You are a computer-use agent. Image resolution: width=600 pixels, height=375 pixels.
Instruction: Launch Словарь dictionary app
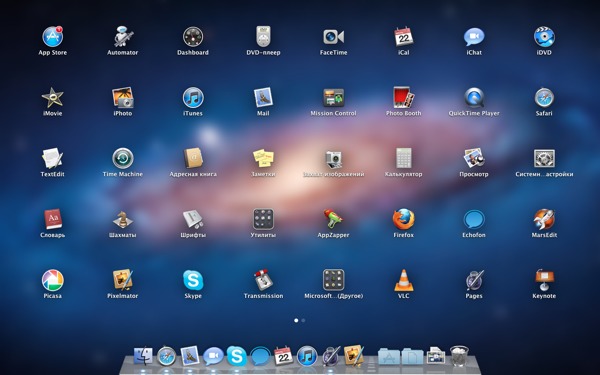[52, 219]
